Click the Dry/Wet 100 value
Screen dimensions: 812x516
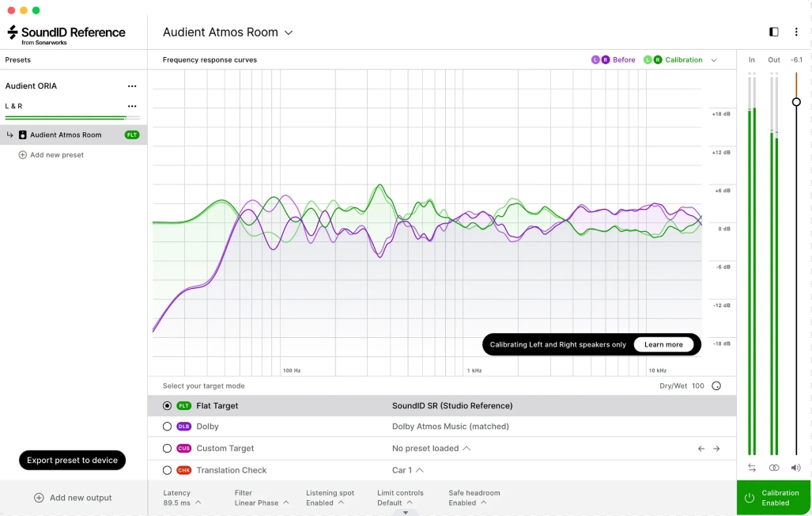[697, 386]
